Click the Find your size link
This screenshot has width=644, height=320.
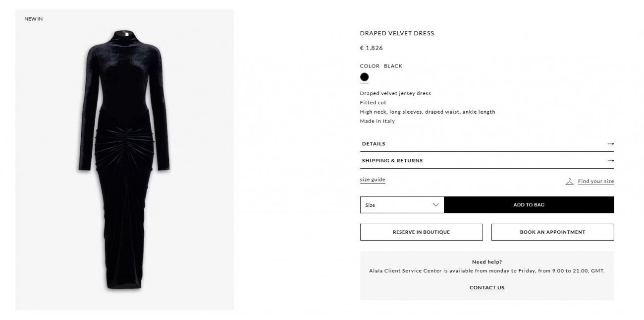coord(595,182)
